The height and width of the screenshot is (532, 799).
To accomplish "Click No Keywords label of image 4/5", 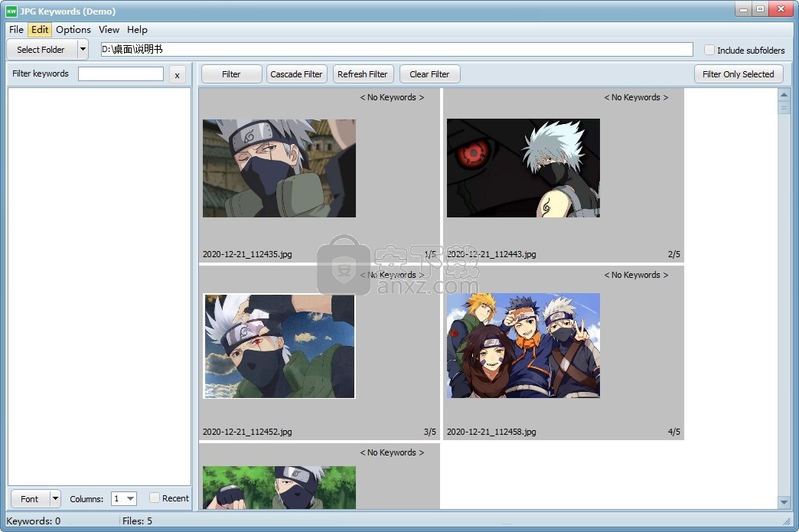I will click(x=636, y=275).
